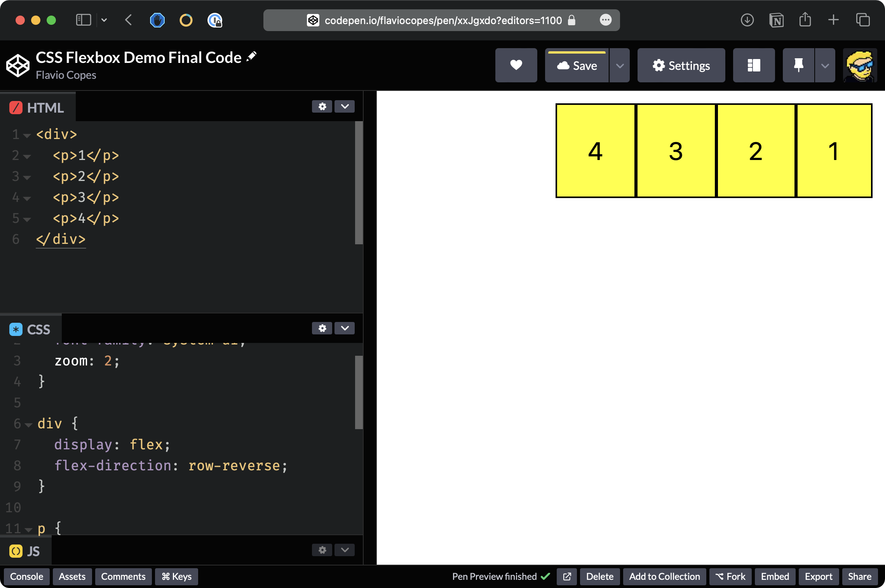Expand the Save options dropdown arrow
The height and width of the screenshot is (588, 885).
pos(620,65)
